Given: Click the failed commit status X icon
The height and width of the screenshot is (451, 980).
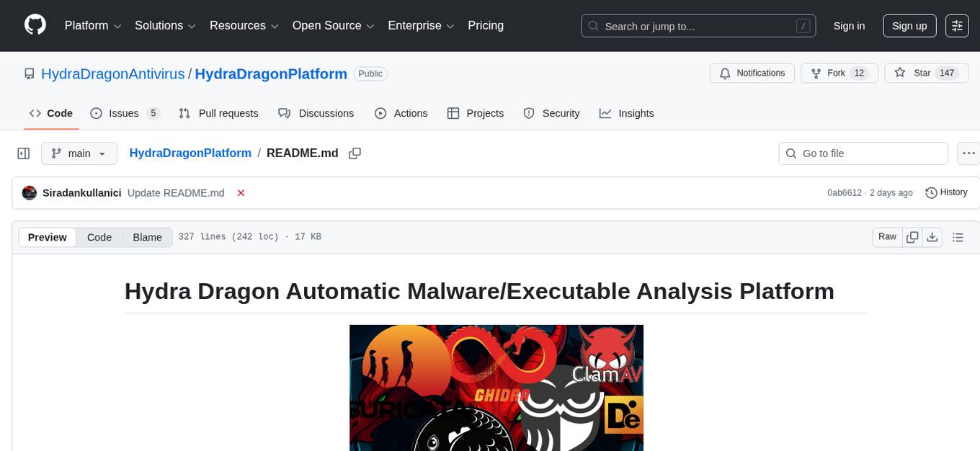Looking at the screenshot, I should (x=241, y=193).
